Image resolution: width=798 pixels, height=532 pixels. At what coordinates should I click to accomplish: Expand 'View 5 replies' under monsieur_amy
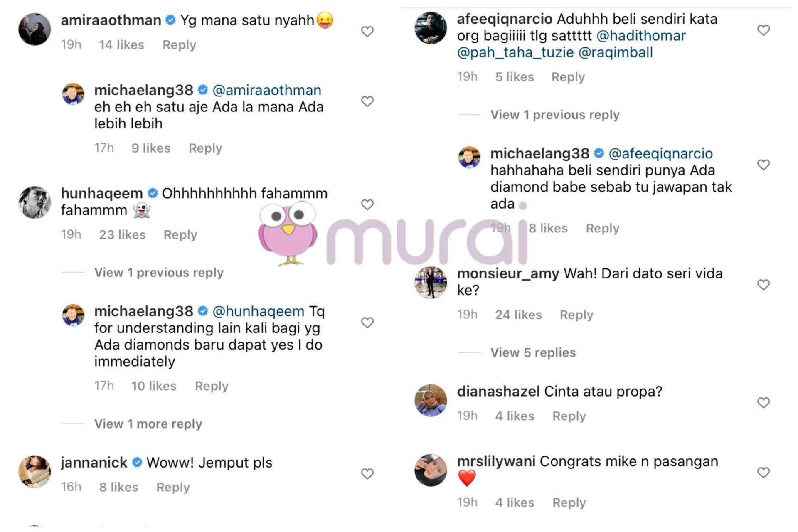coord(533,353)
